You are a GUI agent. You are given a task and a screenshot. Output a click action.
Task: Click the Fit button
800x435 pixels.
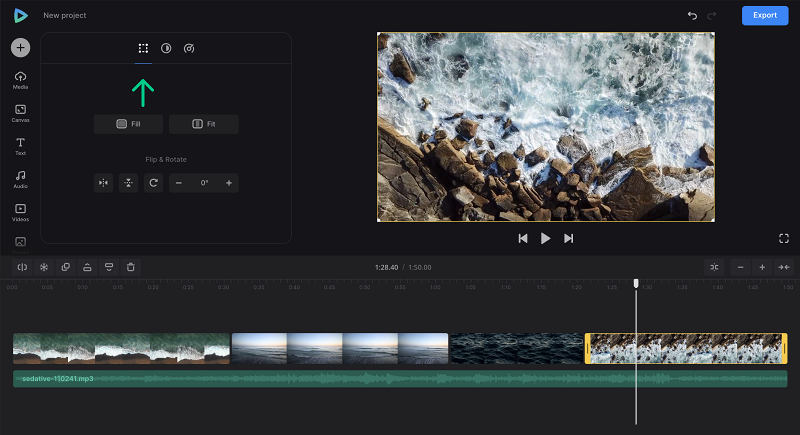point(204,124)
